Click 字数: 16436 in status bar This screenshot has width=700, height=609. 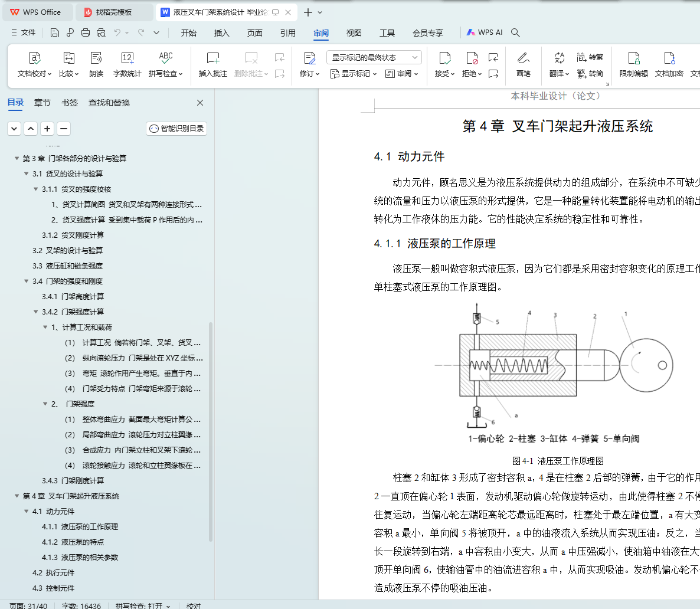(x=81, y=605)
